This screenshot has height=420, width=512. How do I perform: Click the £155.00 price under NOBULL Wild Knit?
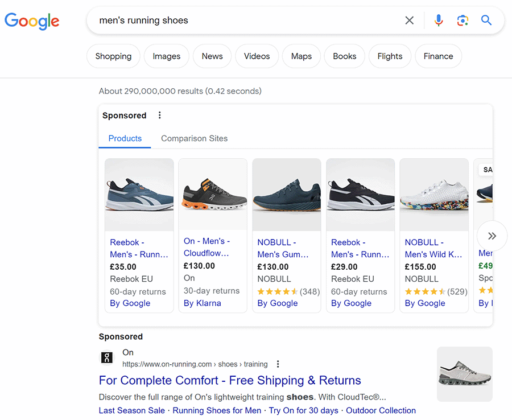point(420,267)
